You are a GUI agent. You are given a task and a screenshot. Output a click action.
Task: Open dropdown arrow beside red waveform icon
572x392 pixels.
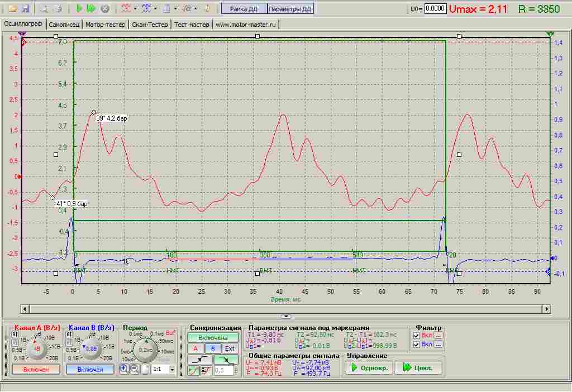pos(135,8)
